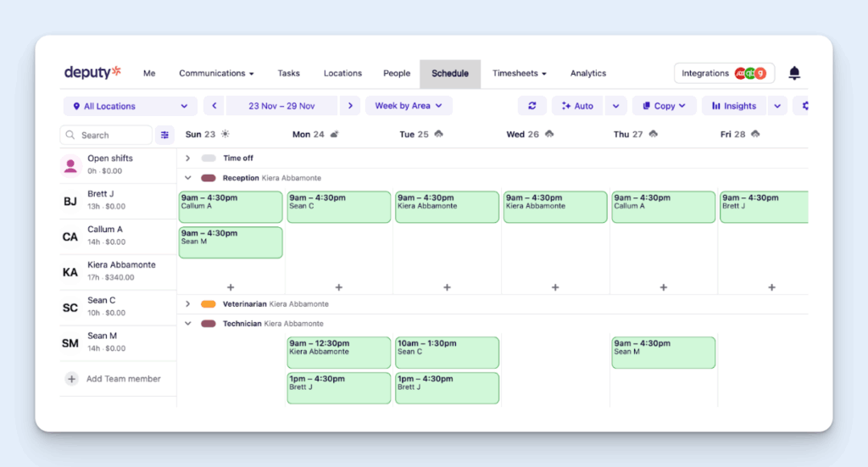Open the Analytics tab

[x=588, y=73]
